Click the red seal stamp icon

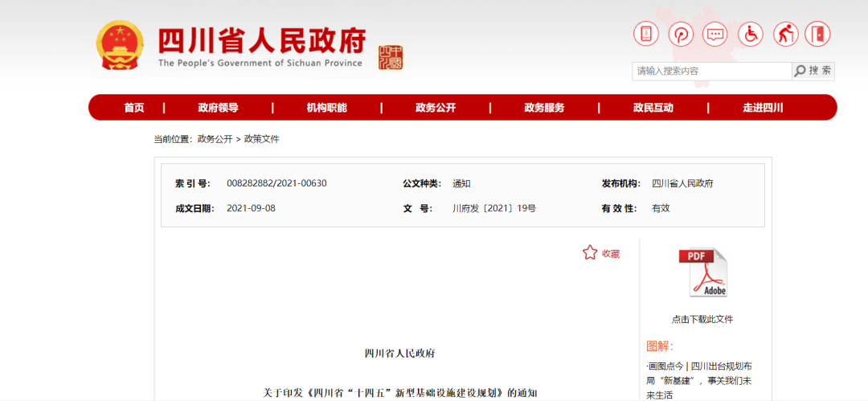point(391,57)
